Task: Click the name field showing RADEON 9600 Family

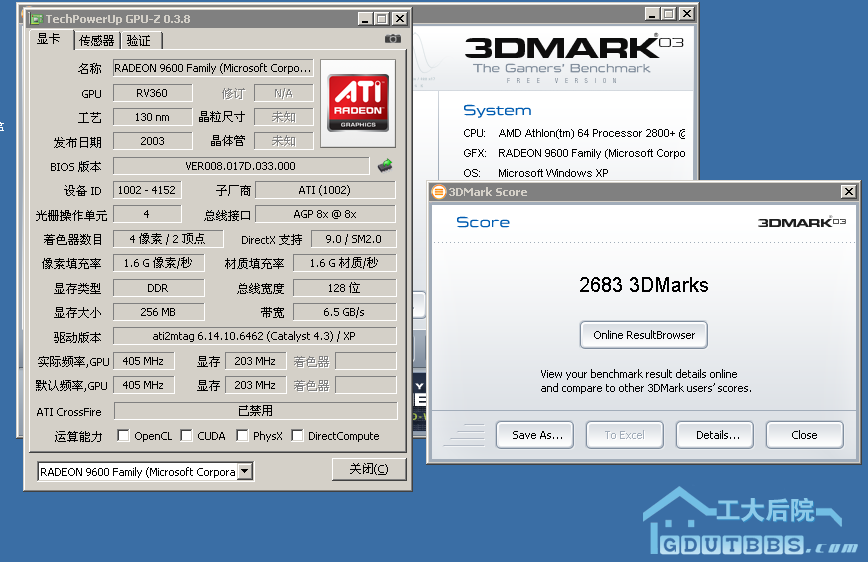Action: click(213, 68)
